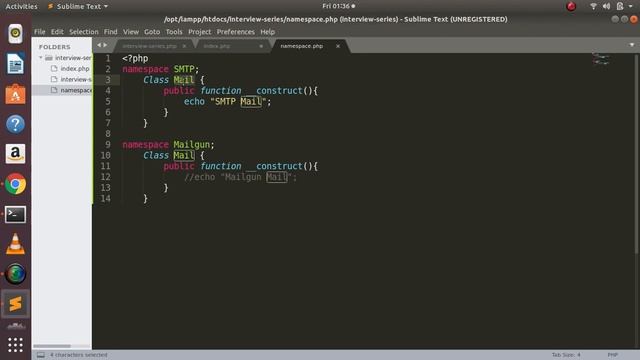Open the Wi-Fi network indicator
The width and height of the screenshot is (640, 360).
[593, 6]
